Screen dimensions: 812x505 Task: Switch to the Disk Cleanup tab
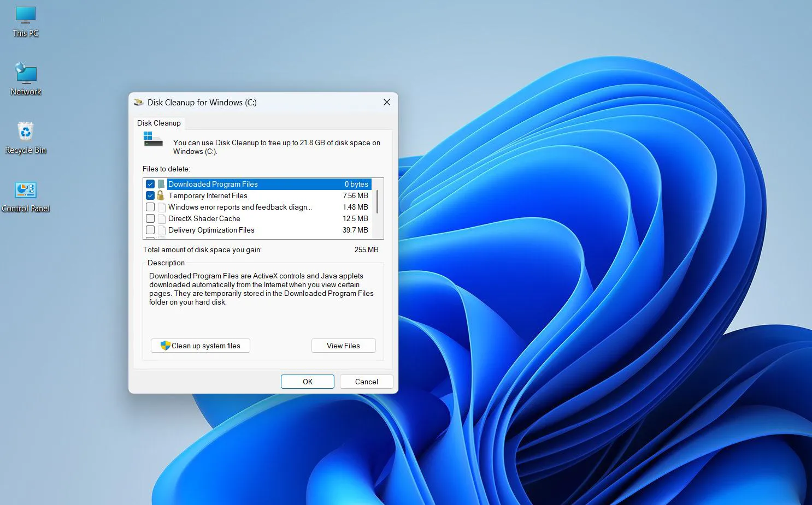pos(159,123)
